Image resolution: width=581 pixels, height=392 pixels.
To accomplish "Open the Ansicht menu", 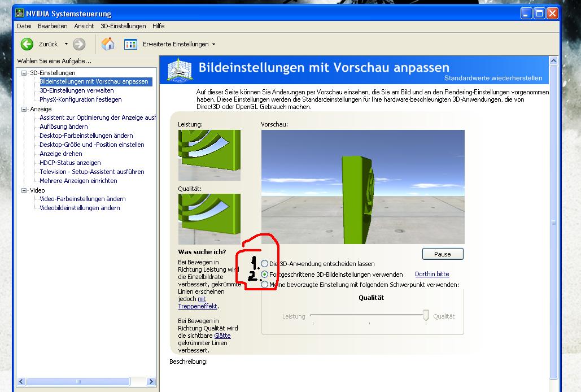I will [84, 26].
